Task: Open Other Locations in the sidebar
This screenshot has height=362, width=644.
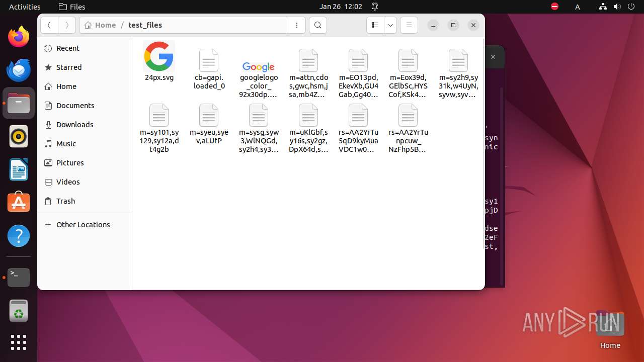Action: (x=85, y=225)
